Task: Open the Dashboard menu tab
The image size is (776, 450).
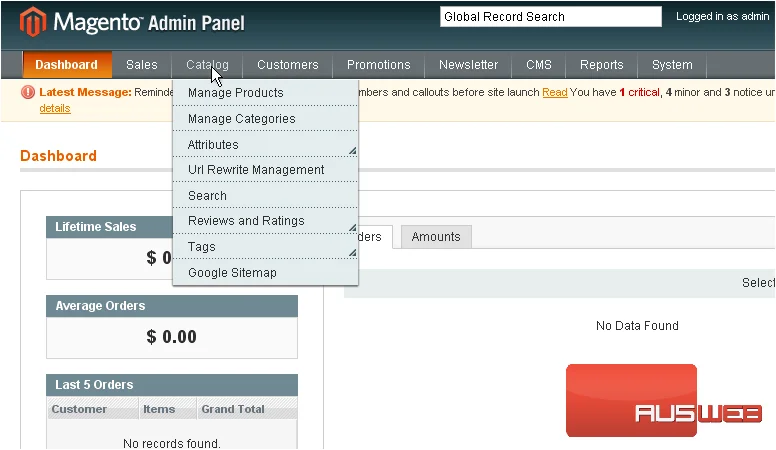Action: point(67,65)
